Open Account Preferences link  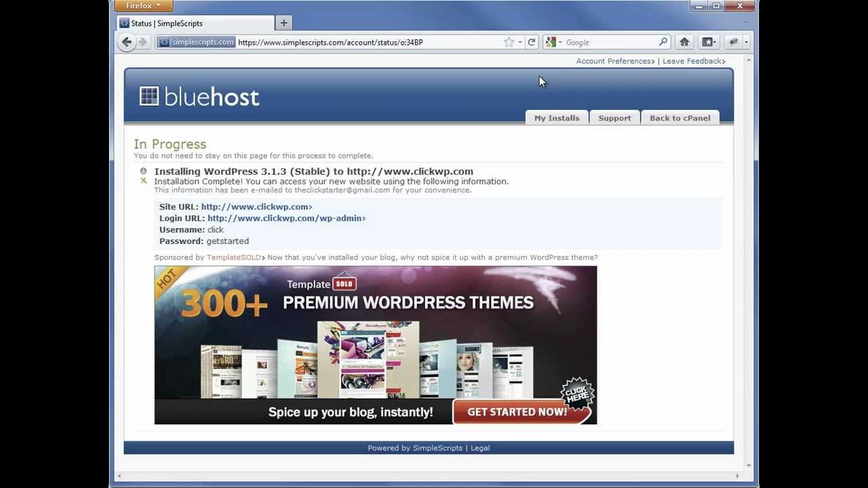pos(615,61)
